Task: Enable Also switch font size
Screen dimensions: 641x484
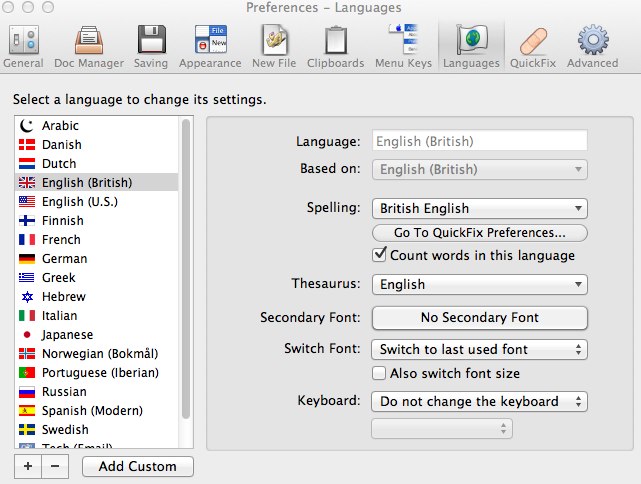Action: (379, 373)
